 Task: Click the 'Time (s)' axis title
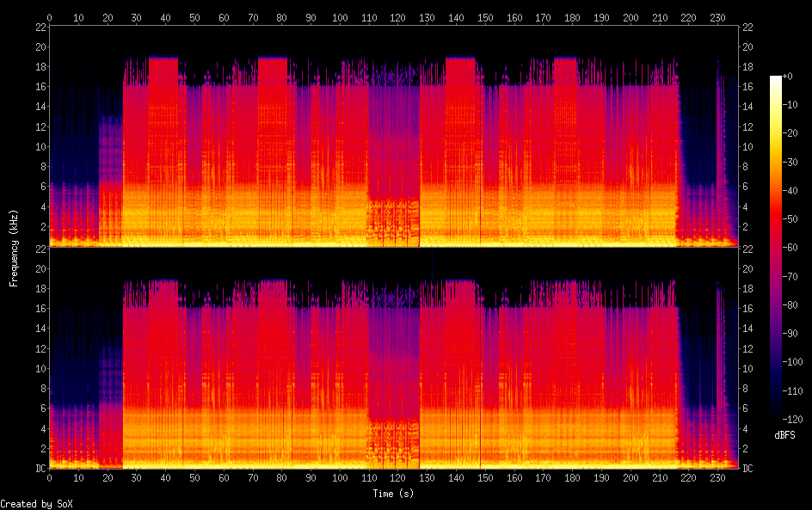393,494
